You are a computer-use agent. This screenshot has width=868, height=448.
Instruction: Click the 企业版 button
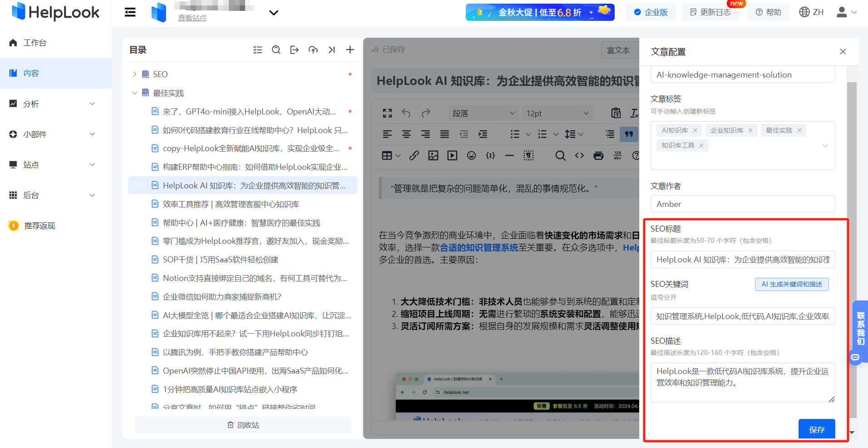651,12
